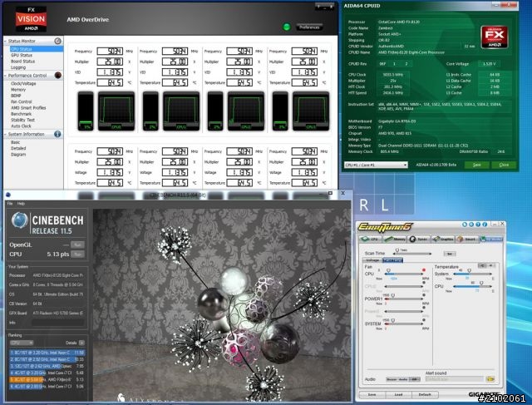
Task: Click the FX Vision AMD logo in OverDrive
Action: click(31, 19)
